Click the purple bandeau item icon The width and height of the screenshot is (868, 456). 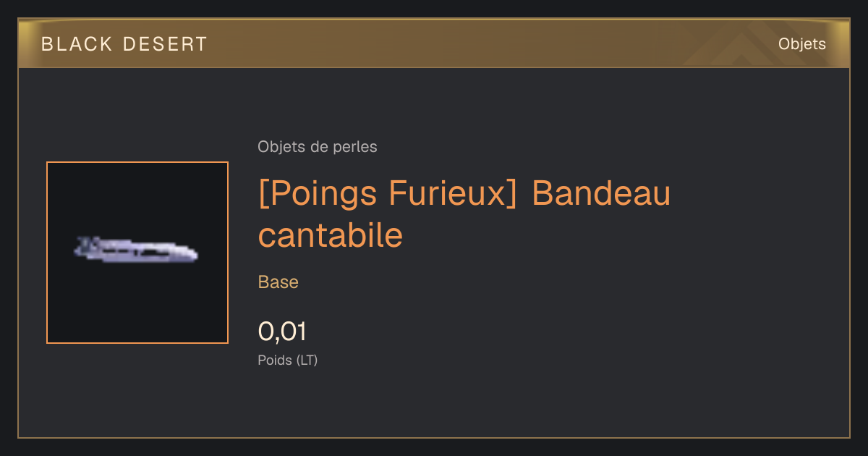(x=136, y=250)
